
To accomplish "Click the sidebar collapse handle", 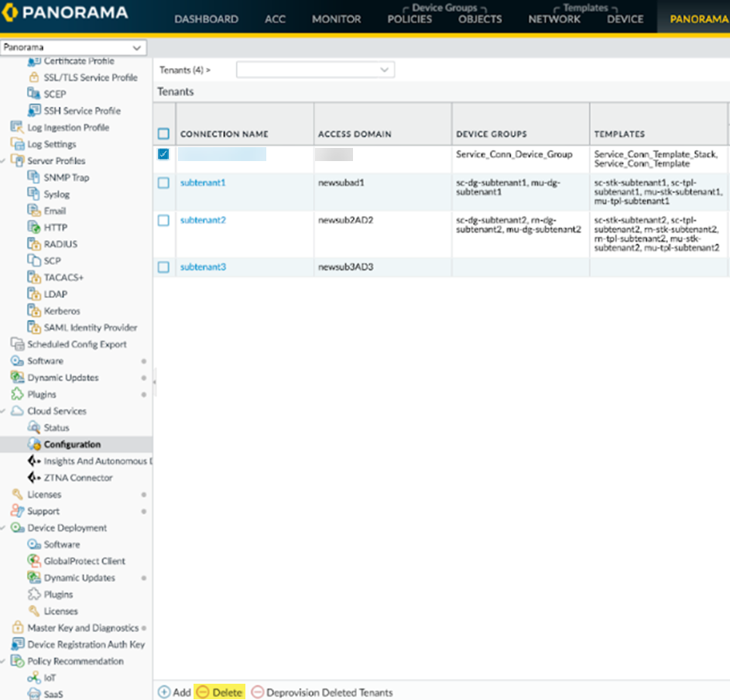I will click(x=155, y=381).
